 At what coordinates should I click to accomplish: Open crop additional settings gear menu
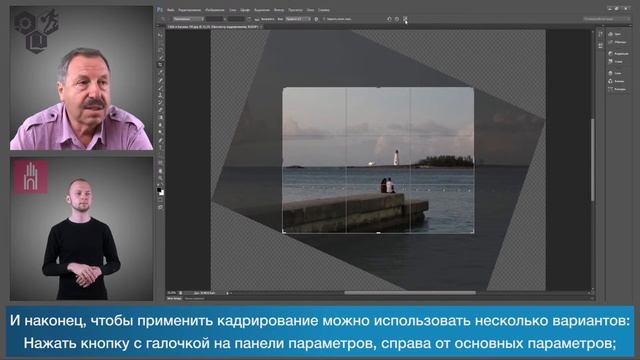tap(316, 19)
